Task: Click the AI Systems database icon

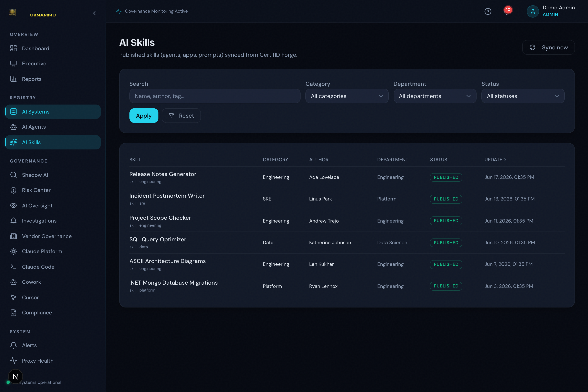Action: (x=13, y=111)
